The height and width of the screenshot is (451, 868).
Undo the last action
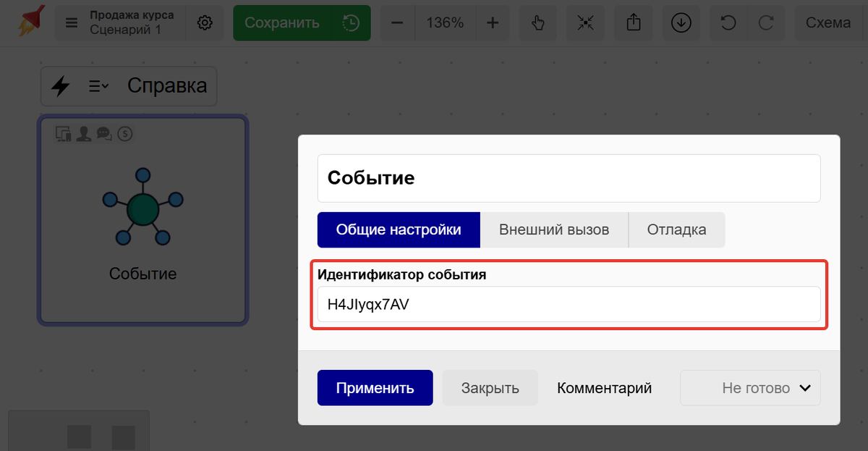(728, 23)
